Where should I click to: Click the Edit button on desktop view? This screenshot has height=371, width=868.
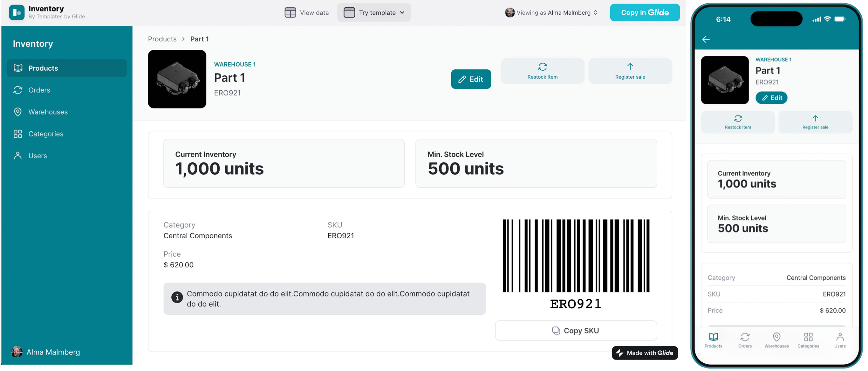[x=471, y=79]
